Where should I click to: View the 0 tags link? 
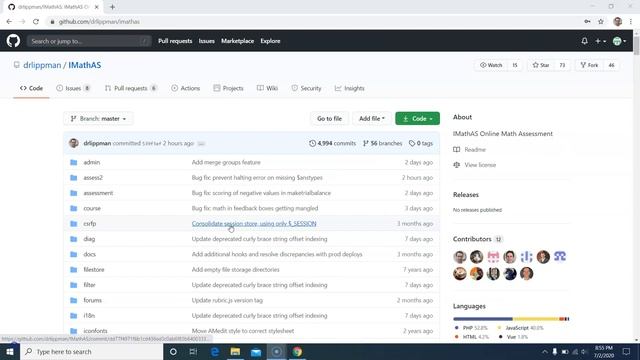(x=421, y=143)
